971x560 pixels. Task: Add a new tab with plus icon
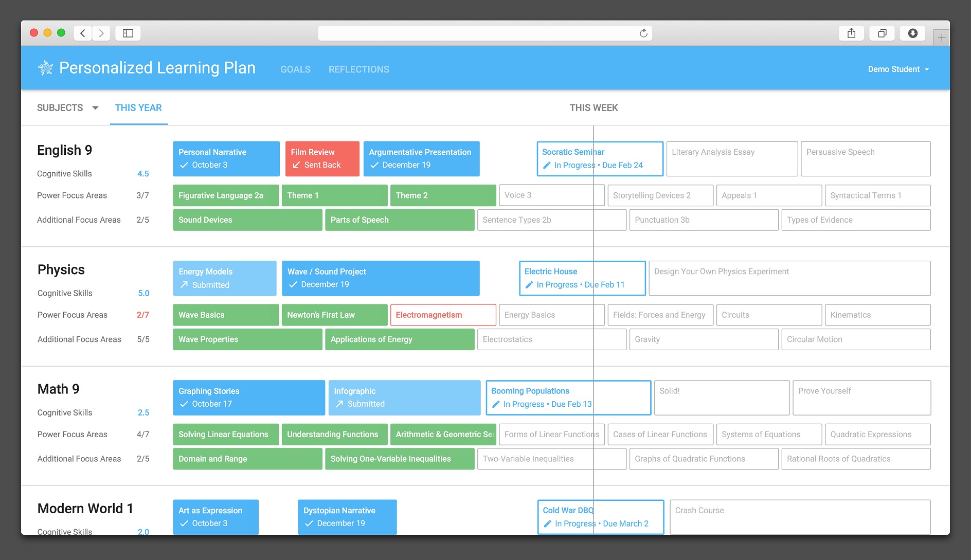click(941, 38)
